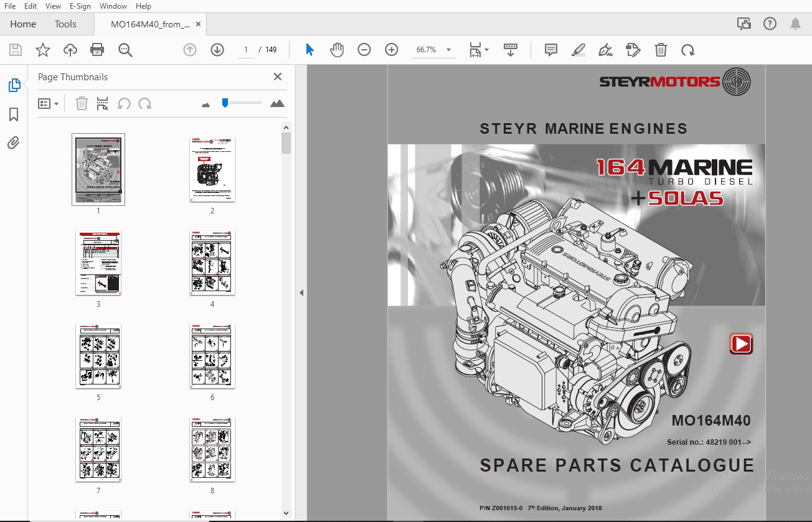
Task: Open the Sign document pen icon
Action: 605,50
